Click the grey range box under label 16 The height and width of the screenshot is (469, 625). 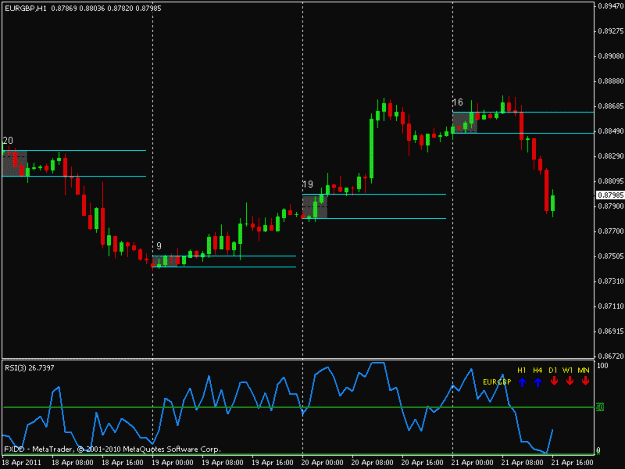click(x=465, y=123)
